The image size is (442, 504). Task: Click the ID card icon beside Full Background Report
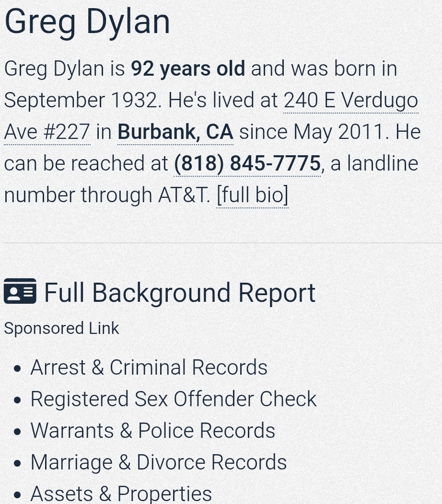[x=20, y=291]
